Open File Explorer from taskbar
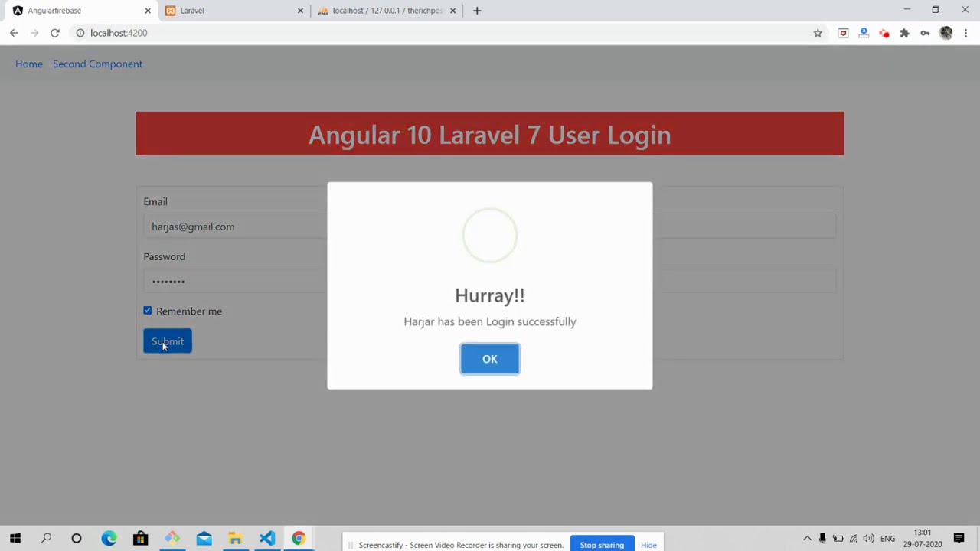980x551 pixels. 235,539
